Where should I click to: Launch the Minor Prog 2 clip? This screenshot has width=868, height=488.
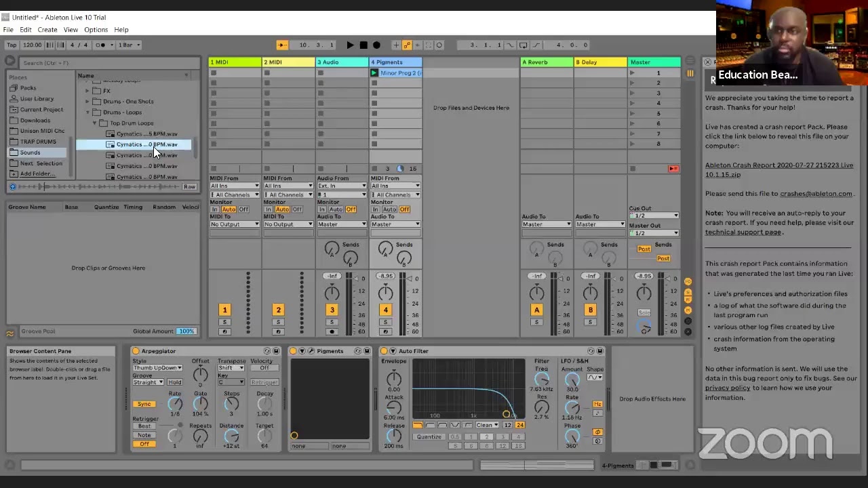click(374, 73)
